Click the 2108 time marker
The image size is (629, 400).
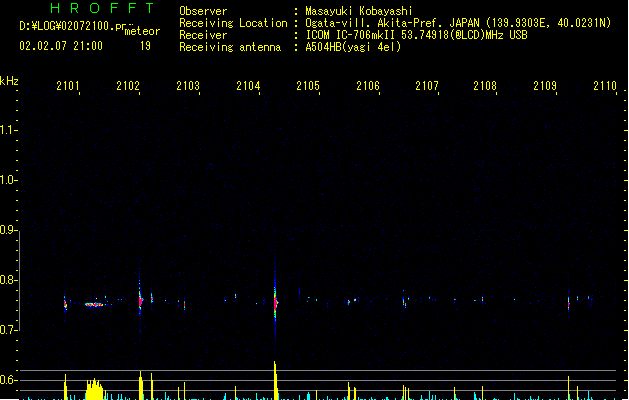(x=485, y=86)
